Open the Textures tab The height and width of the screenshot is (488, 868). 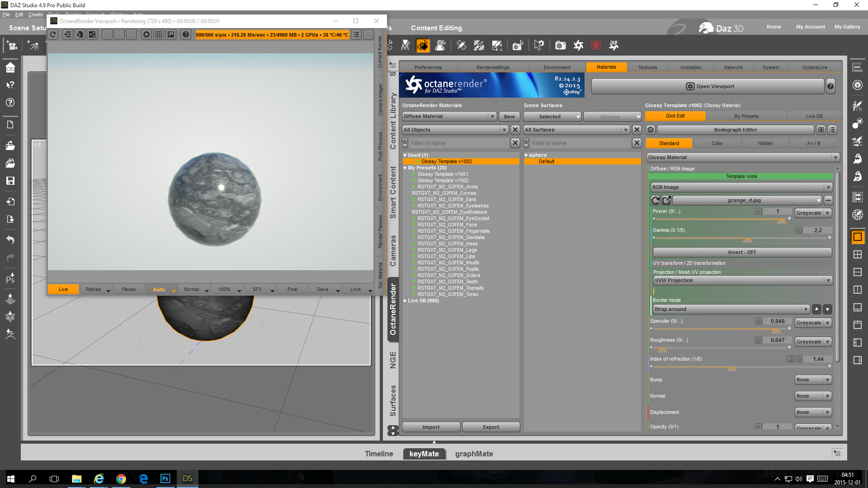[x=647, y=67]
